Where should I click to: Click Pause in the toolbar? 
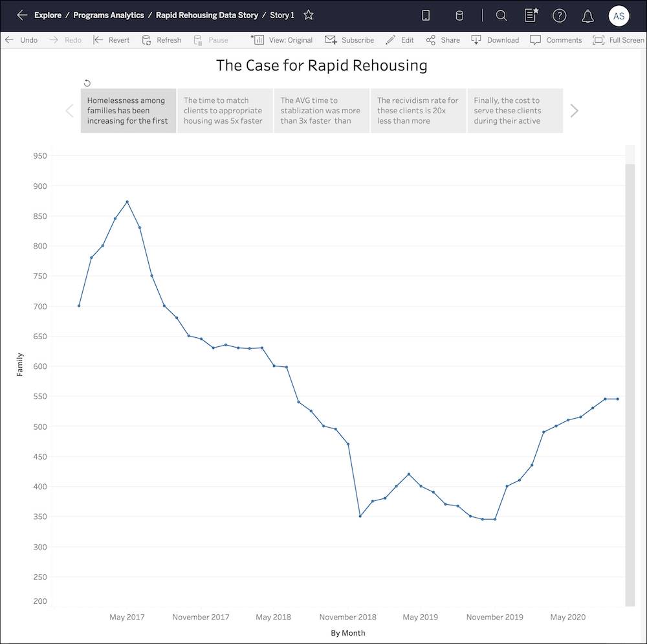point(211,40)
